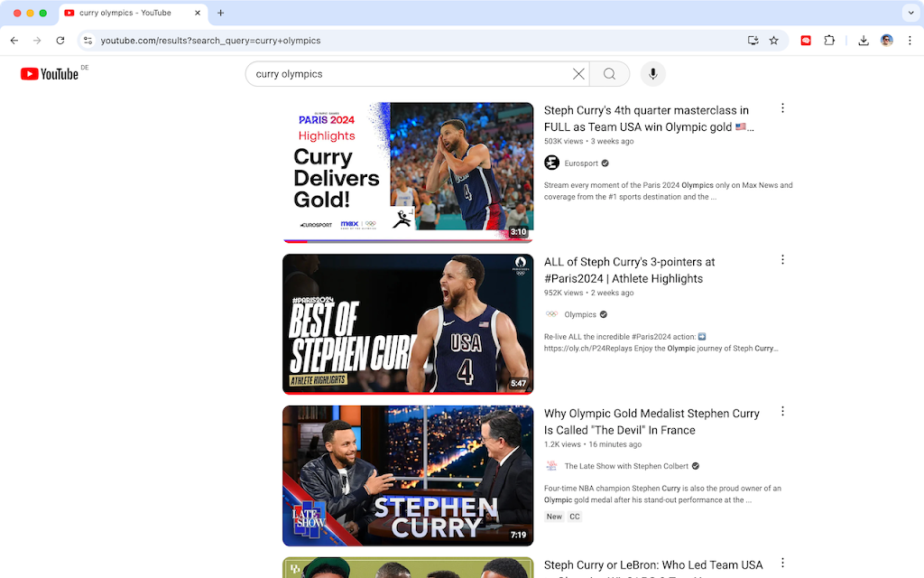Click the browser forward arrow
Image resolution: width=924 pixels, height=578 pixels.
[x=37, y=40]
